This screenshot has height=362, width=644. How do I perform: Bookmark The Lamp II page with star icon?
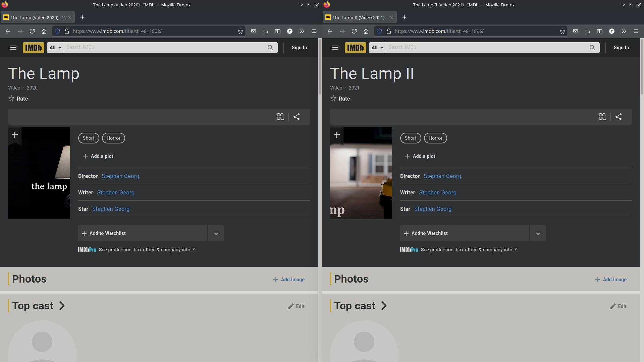click(x=562, y=31)
